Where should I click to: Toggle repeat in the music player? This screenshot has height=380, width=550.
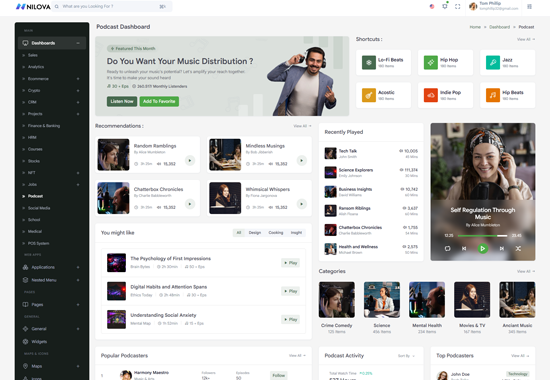tap(447, 248)
